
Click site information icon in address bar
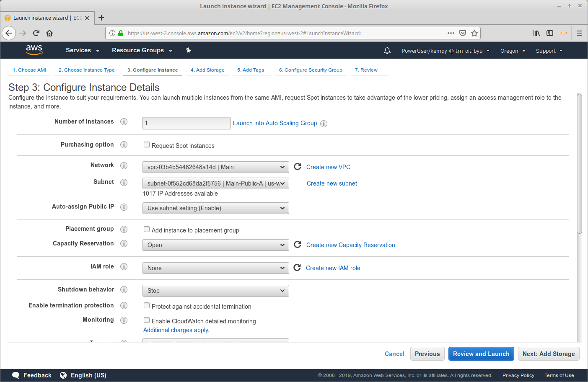pos(112,33)
